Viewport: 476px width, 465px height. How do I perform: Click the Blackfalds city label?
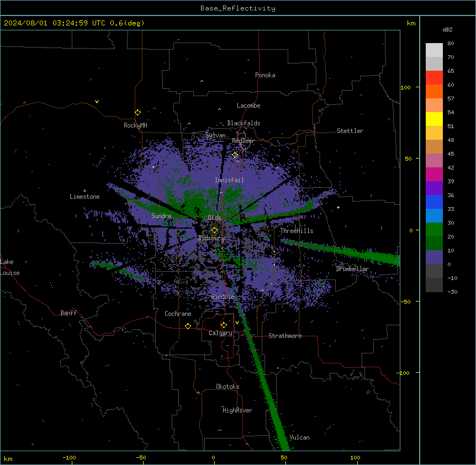[244, 123]
